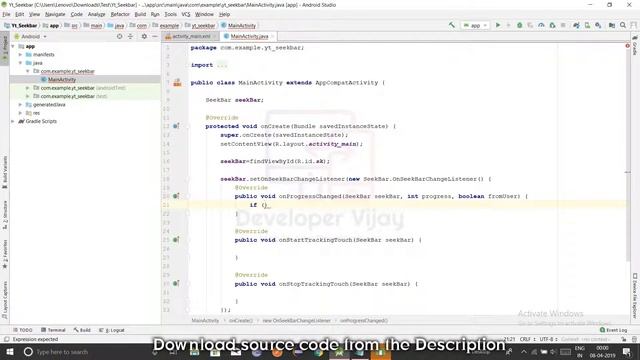Expand the collapsed import statement
This screenshot has width=640, height=360.
pyautogui.click(x=222, y=65)
